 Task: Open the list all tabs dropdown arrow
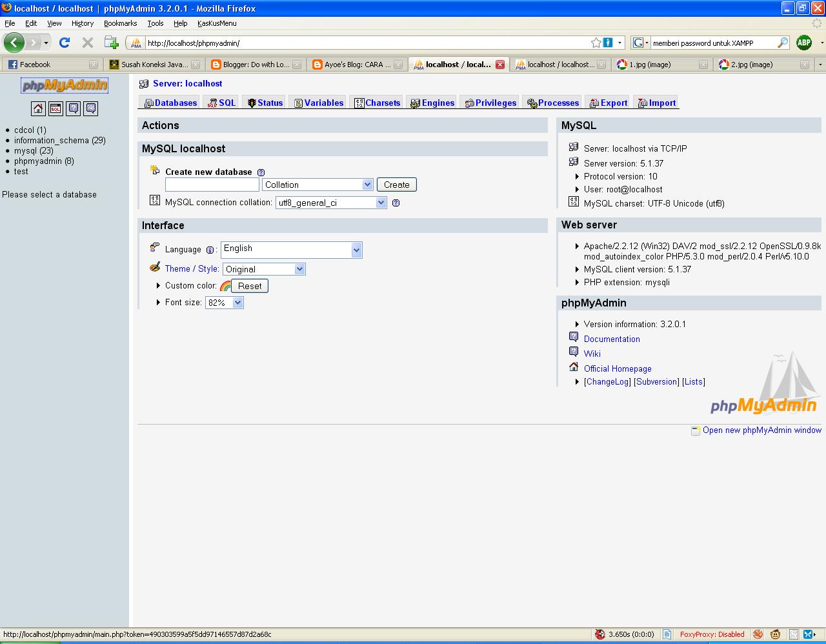pos(820,65)
